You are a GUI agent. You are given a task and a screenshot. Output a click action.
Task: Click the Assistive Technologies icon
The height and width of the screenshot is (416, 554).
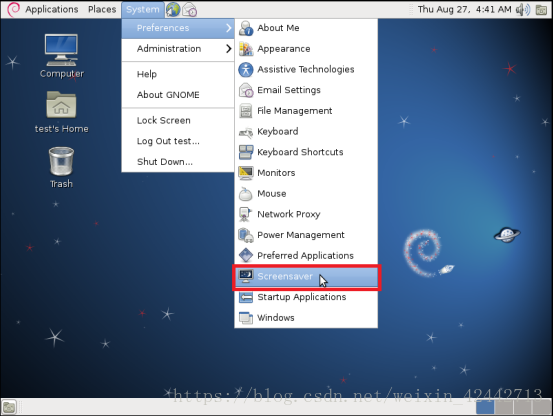[x=246, y=70]
